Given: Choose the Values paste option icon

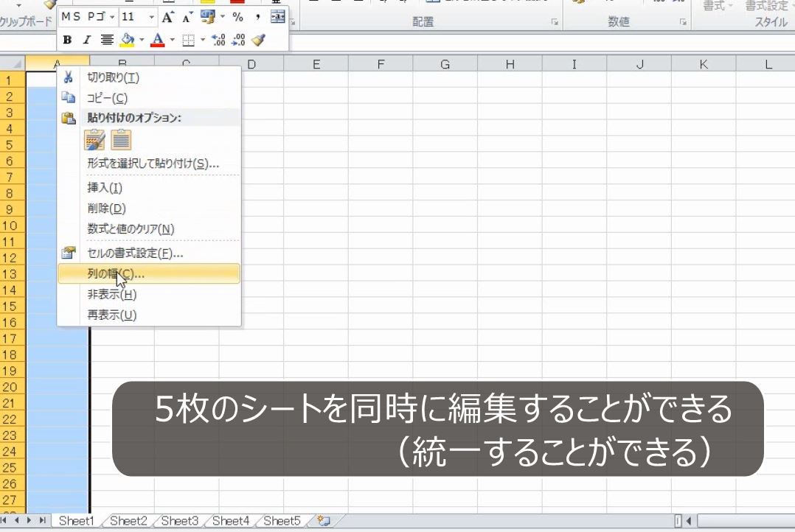Looking at the screenshot, I should coord(121,139).
